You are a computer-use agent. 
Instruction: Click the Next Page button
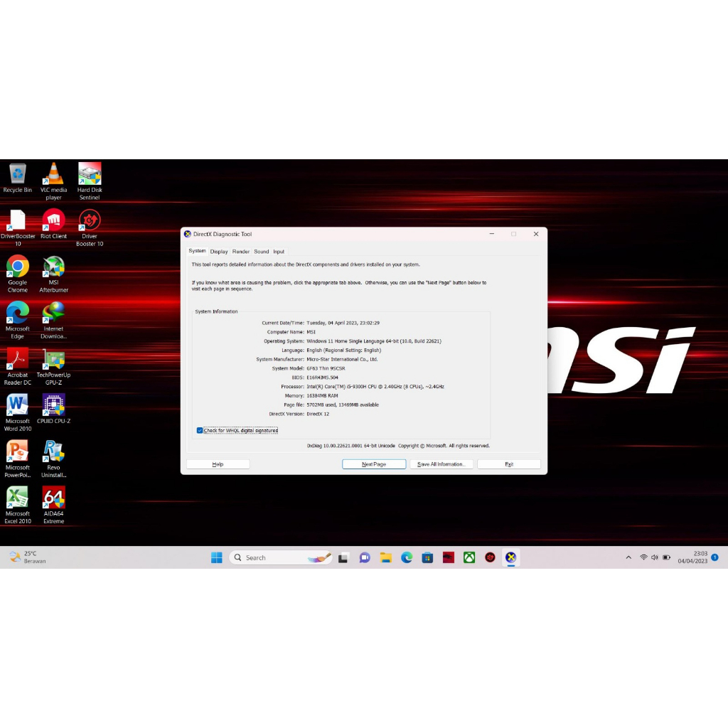tap(374, 464)
